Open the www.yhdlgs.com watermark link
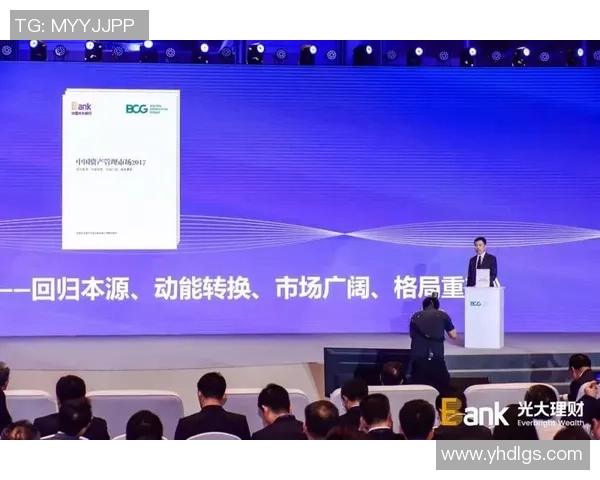 [x=512, y=454]
